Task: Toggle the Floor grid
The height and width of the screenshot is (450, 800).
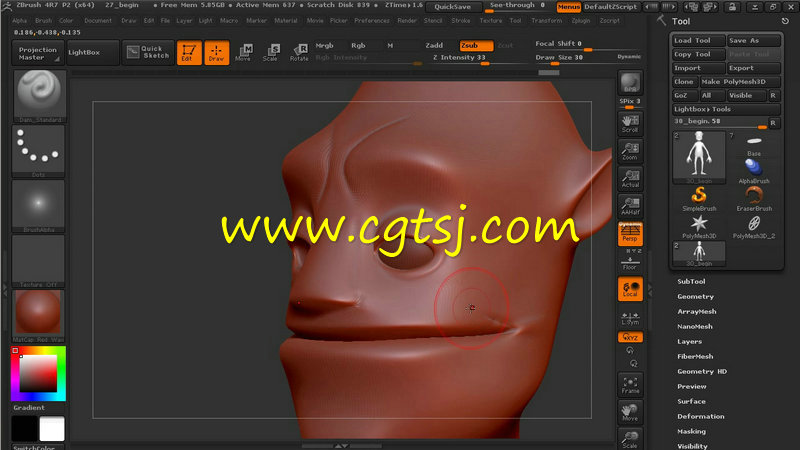Action: [630, 263]
